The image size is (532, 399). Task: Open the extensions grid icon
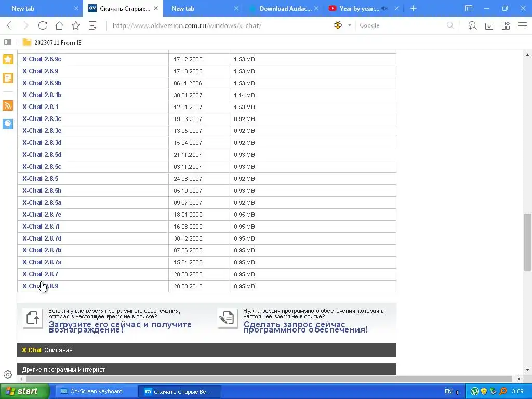[x=506, y=25]
